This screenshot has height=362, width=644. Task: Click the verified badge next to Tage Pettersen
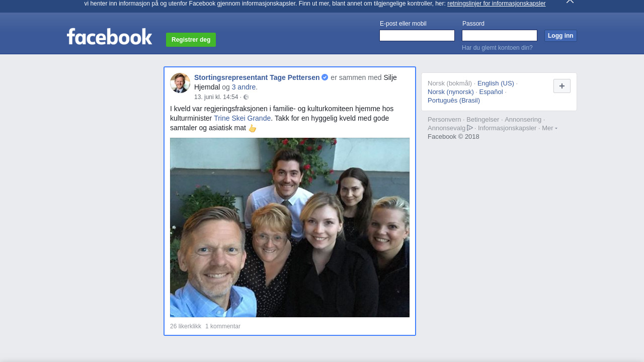click(325, 77)
